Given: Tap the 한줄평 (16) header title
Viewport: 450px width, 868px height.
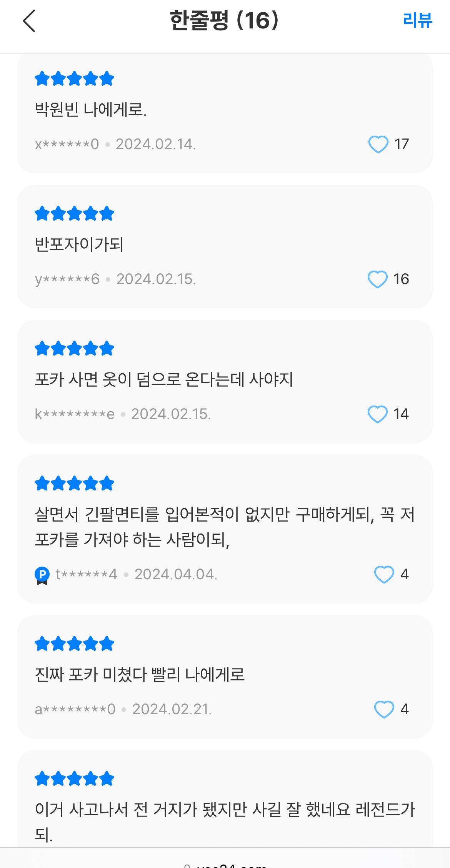Looking at the screenshot, I should [x=224, y=21].
